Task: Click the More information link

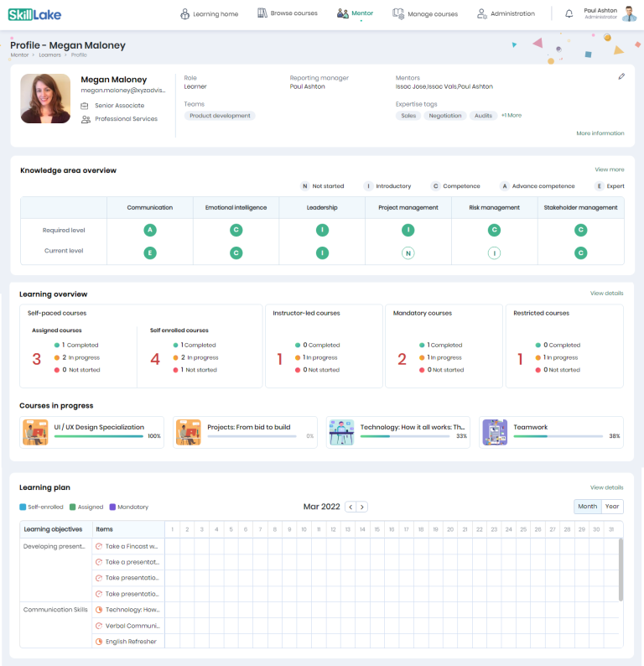Action: (x=600, y=133)
